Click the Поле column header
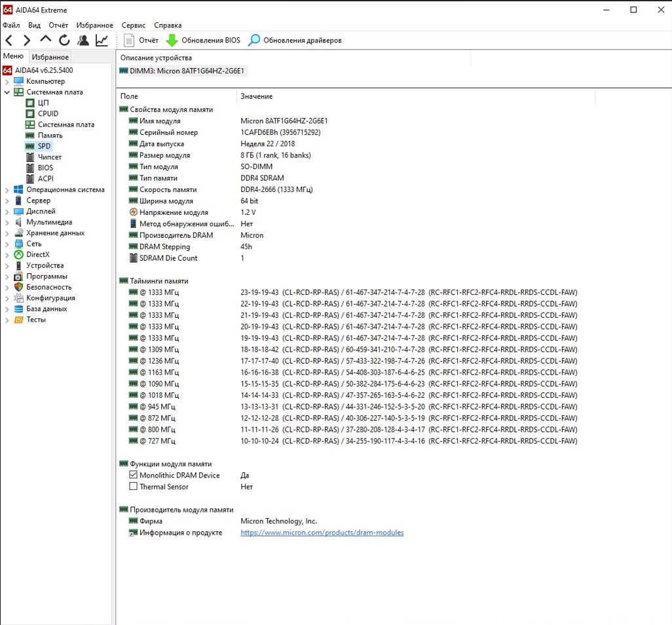Image resolution: width=672 pixels, height=625 pixels. pyautogui.click(x=176, y=96)
